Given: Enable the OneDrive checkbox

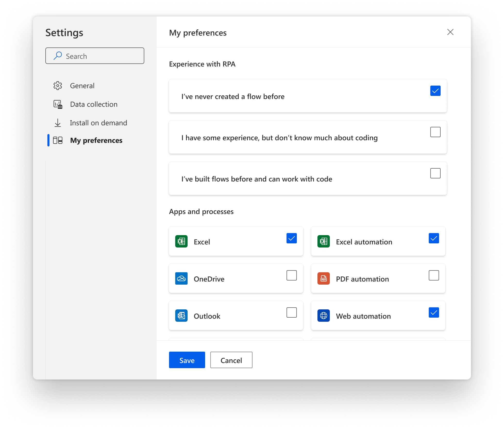Looking at the screenshot, I should pyautogui.click(x=291, y=275).
